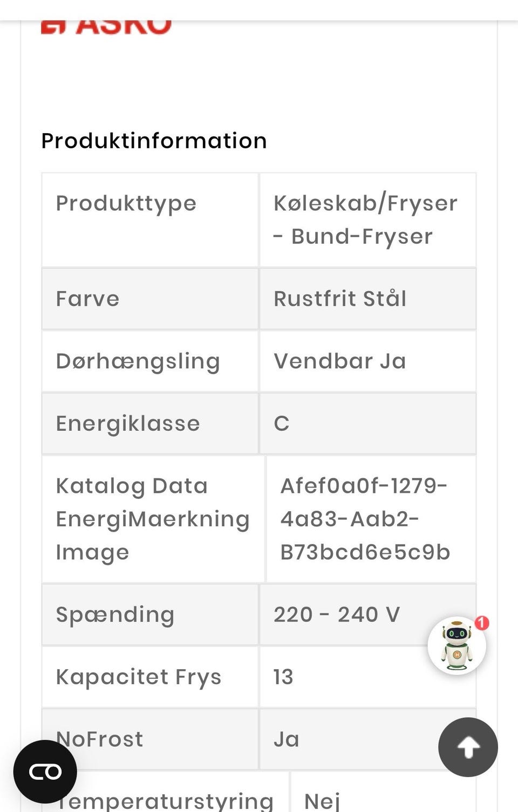Image resolution: width=518 pixels, height=812 pixels.
Task: Click the Vendbar Ja value
Action: coord(340,361)
